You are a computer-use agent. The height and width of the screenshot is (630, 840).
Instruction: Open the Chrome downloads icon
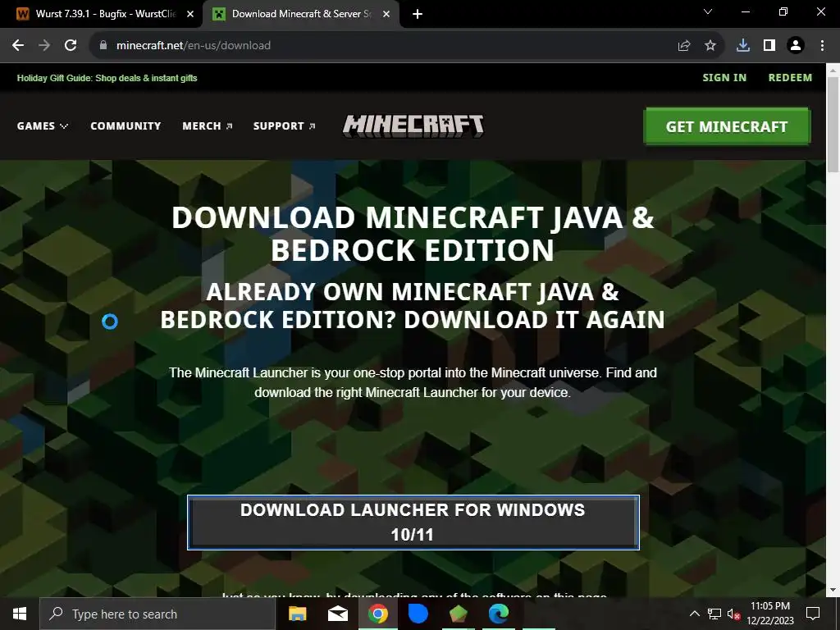pos(743,46)
